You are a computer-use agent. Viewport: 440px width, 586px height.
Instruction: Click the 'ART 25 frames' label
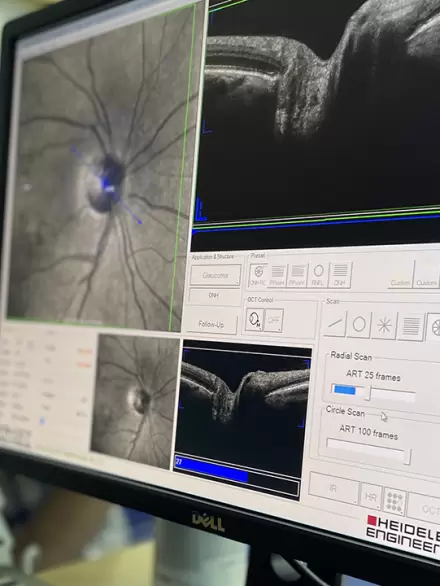click(x=373, y=375)
